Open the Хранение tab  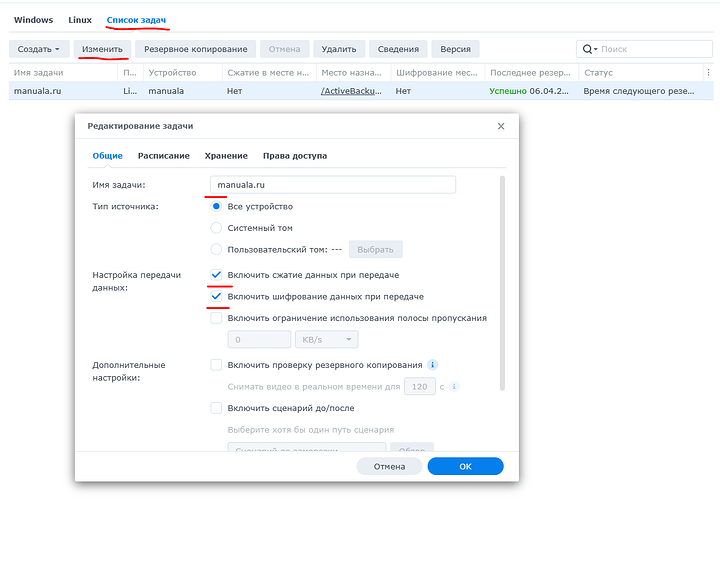pos(226,156)
